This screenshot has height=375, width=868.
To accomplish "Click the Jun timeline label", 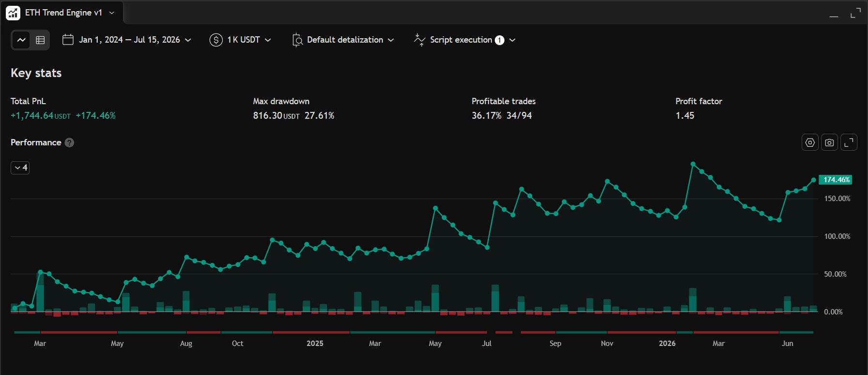I will pyautogui.click(x=788, y=344).
